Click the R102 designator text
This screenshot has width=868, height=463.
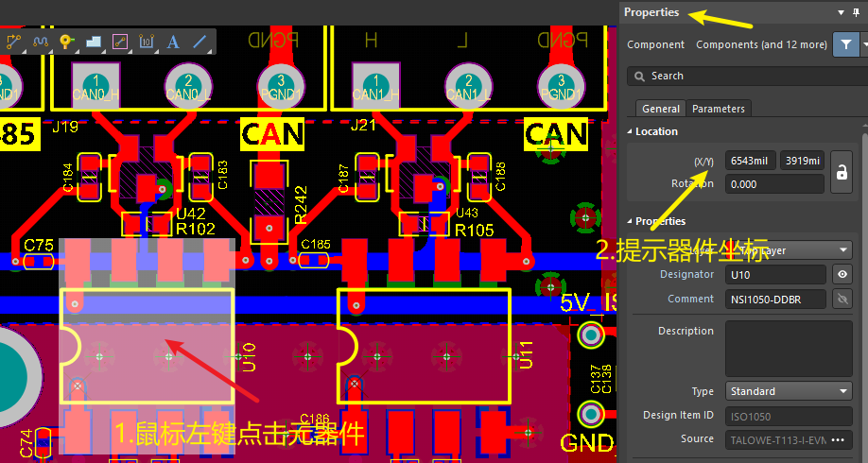[196, 229]
